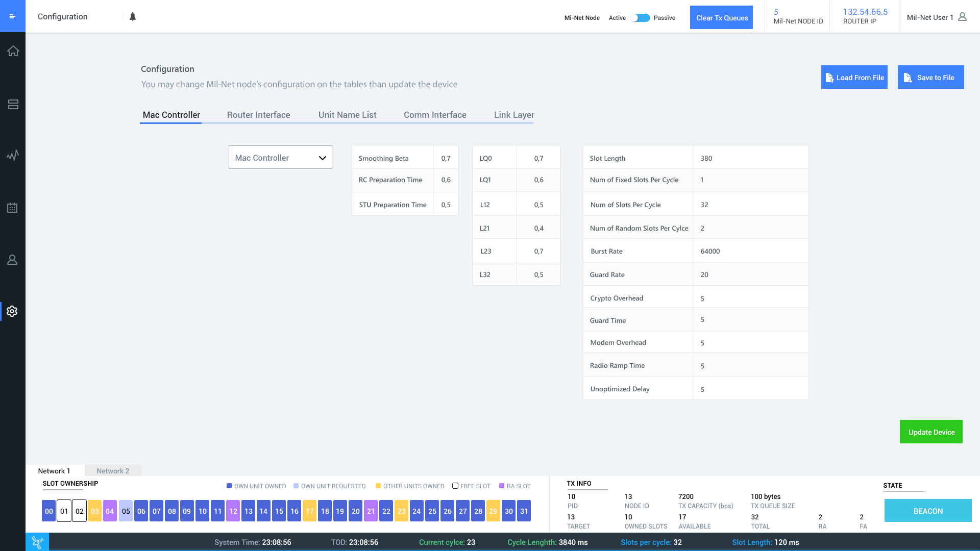Viewport: 980px width, 551px height.
Task: Click the Cycle Length 3840 ms status entry
Action: (547, 542)
